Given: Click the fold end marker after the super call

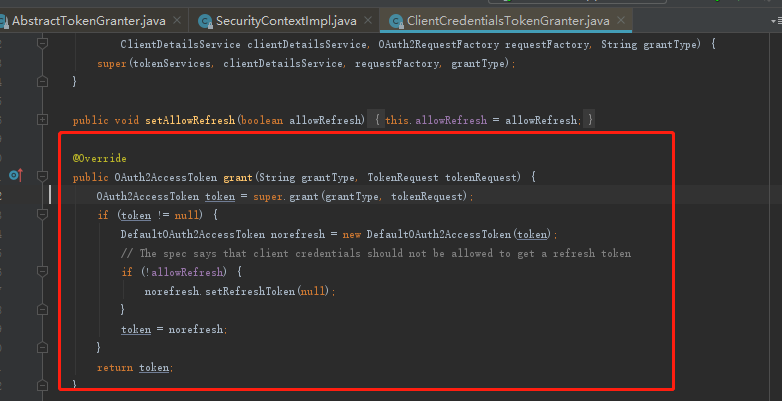Looking at the screenshot, I should [42, 81].
